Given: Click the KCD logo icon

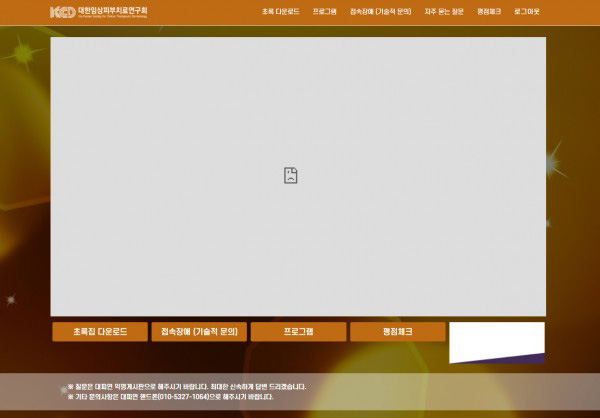Looking at the screenshot, I should pos(62,12).
